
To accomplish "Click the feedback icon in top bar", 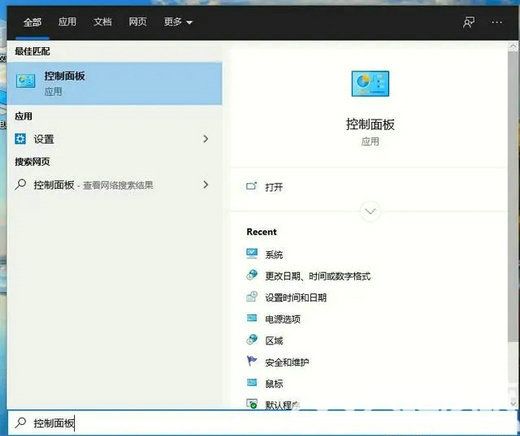I will (x=469, y=23).
